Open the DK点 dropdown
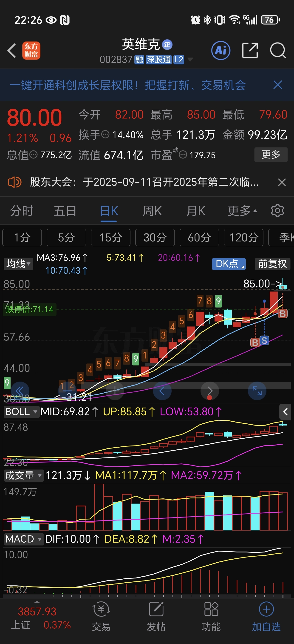 [x=229, y=264]
